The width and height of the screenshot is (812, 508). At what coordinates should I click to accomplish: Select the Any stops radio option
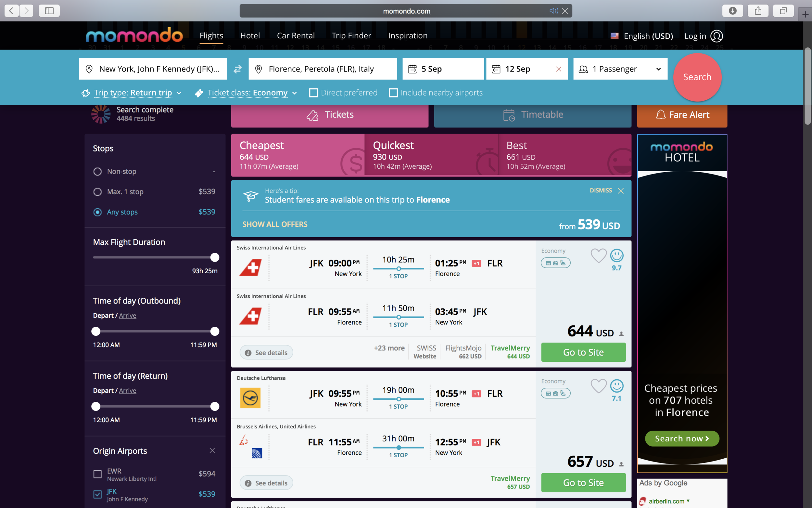[97, 212]
